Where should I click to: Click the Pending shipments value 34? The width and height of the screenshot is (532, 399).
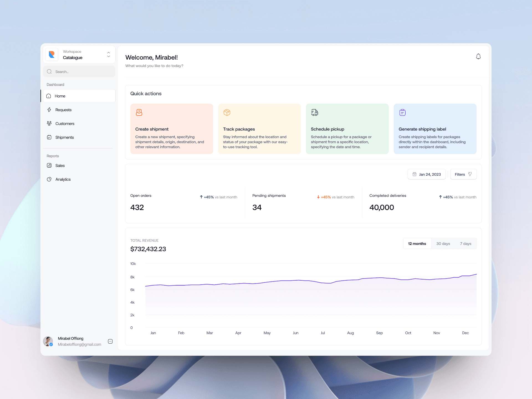pyautogui.click(x=257, y=208)
